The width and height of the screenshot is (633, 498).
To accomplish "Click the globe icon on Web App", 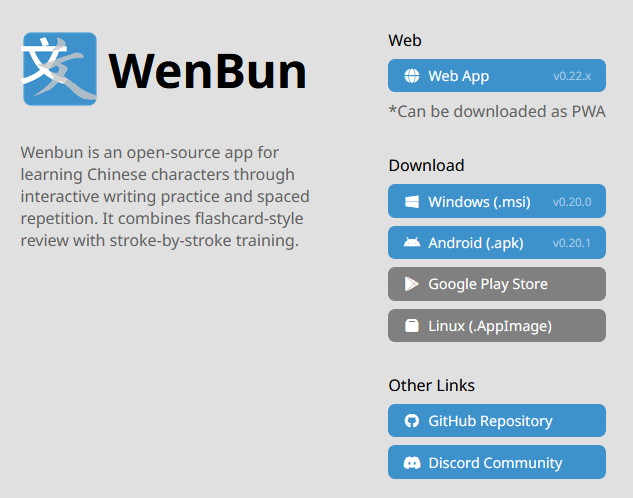I will coord(412,76).
